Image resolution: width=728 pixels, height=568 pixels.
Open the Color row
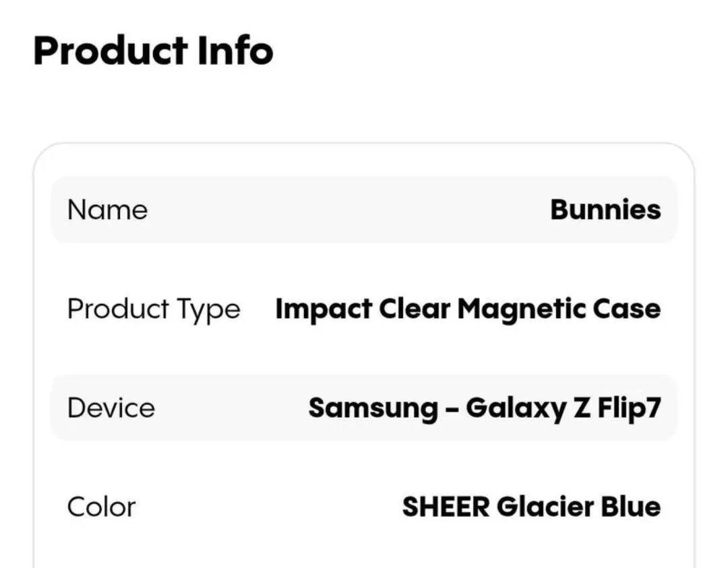coord(364,506)
